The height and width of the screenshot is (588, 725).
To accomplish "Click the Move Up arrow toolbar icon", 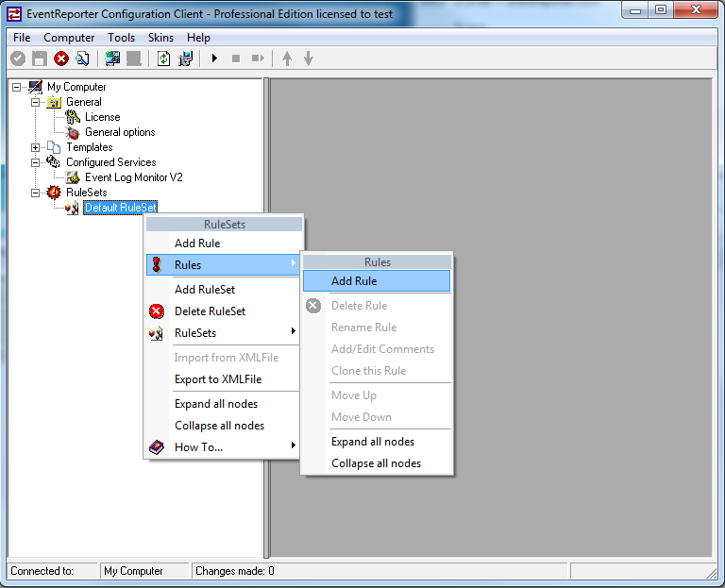I will 287,59.
